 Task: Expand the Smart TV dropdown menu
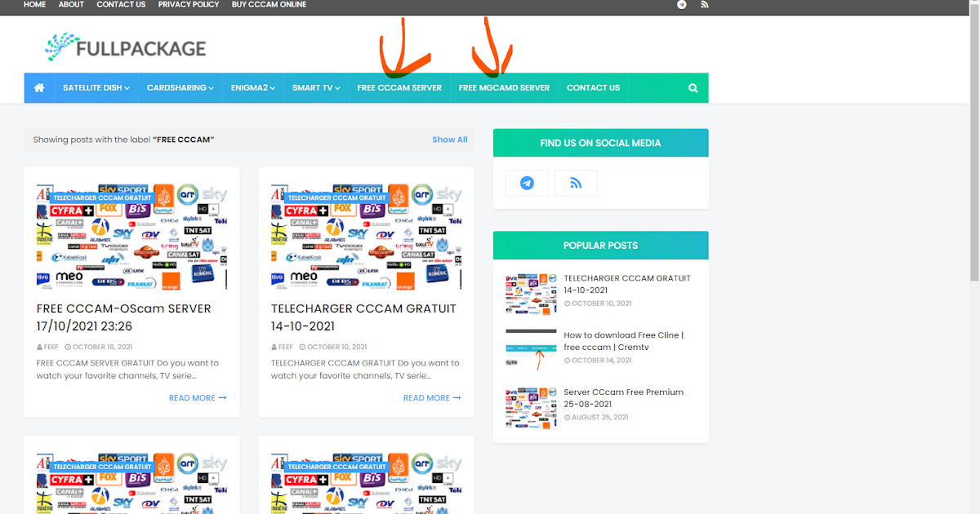316,88
